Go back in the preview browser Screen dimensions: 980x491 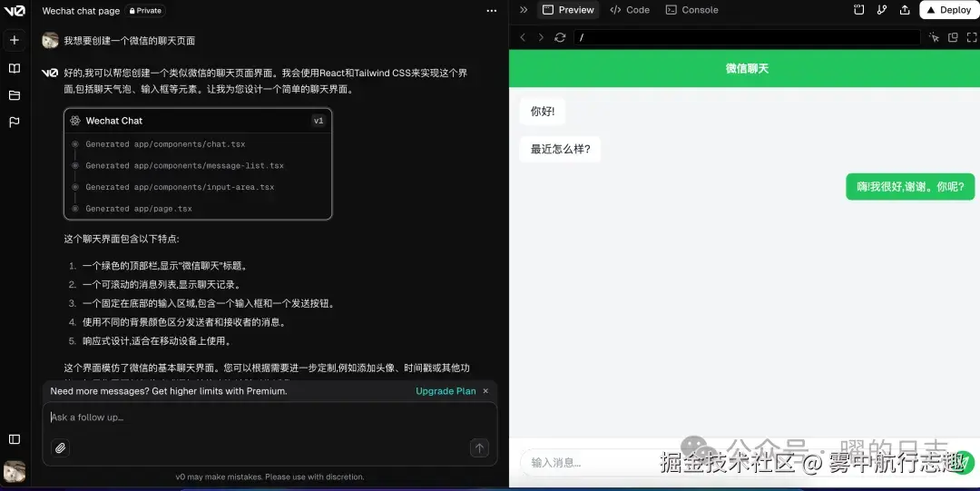click(x=523, y=37)
